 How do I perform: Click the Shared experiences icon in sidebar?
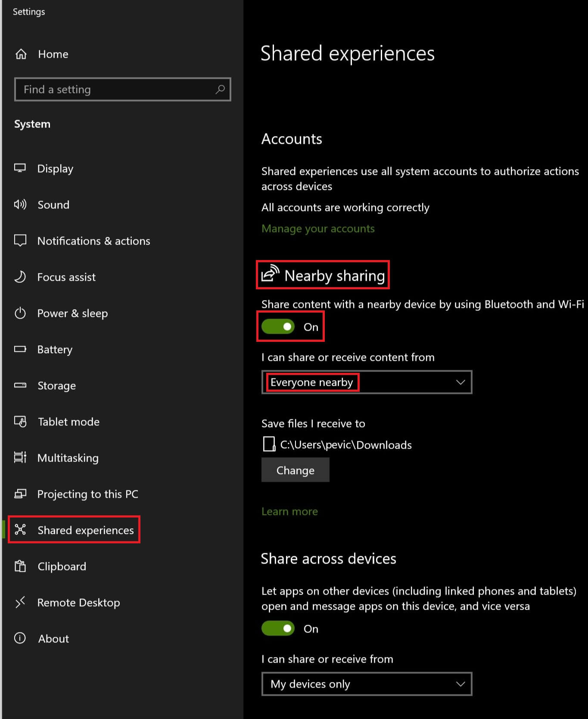point(20,529)
